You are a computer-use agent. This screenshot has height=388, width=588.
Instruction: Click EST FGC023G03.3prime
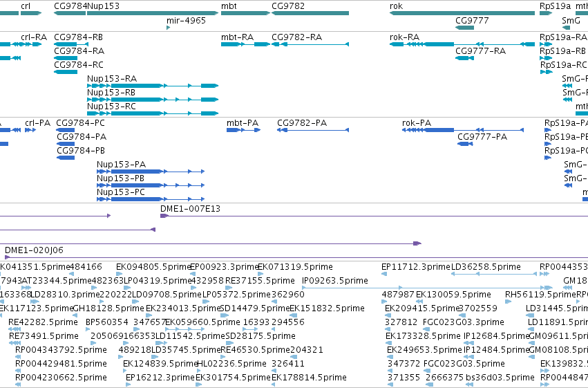[463, 322]
